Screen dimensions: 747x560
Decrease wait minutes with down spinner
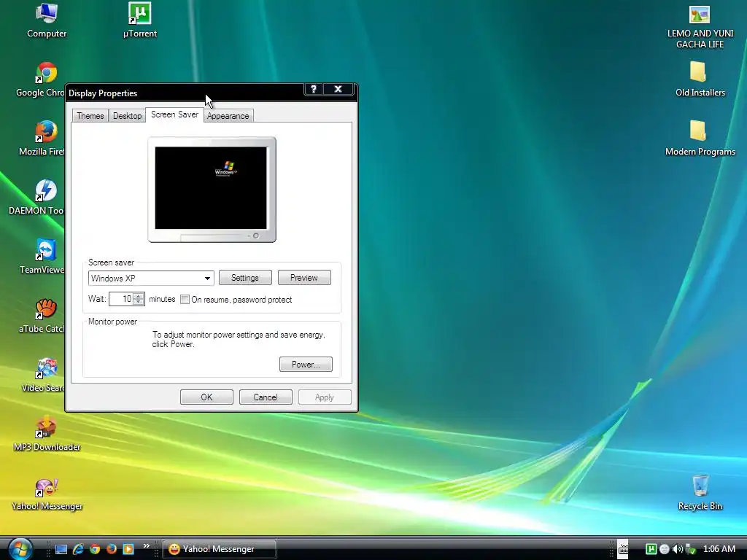pos(139,303)
